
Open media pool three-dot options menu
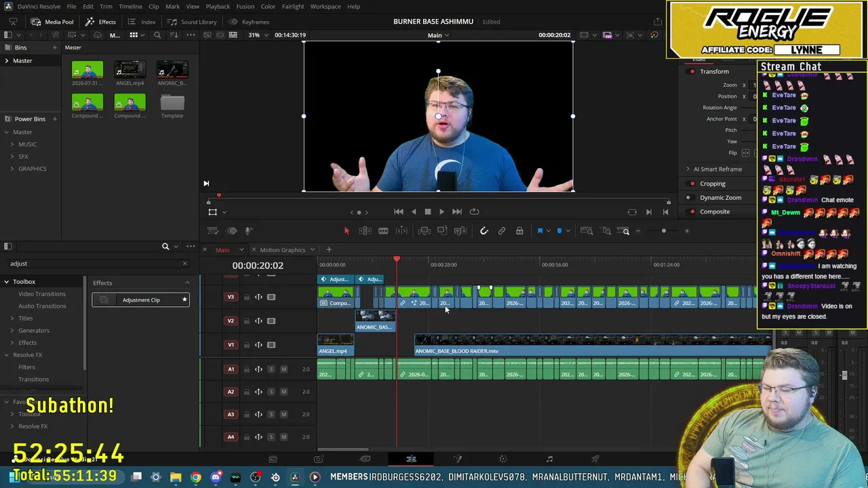(x=191, y=35)
